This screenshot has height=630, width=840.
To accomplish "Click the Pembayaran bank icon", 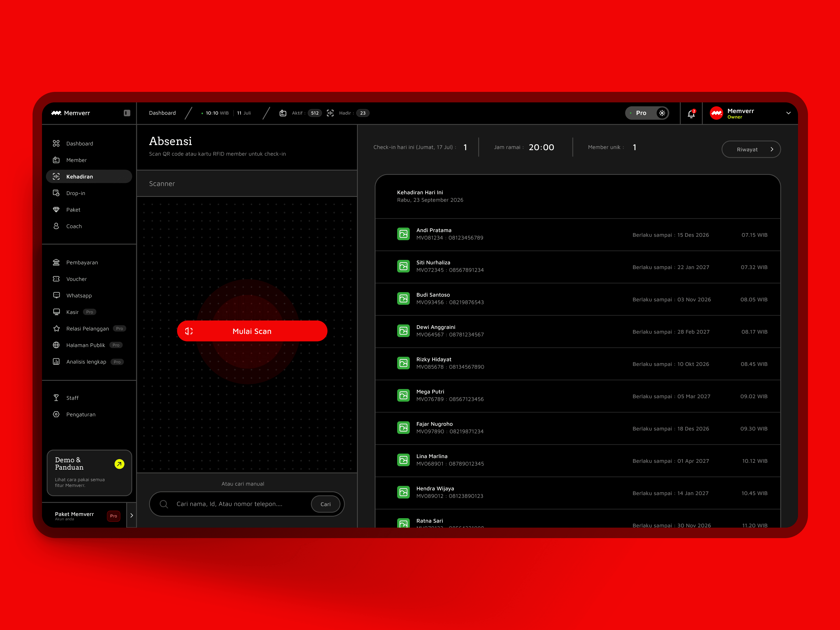I will (56, 262).
